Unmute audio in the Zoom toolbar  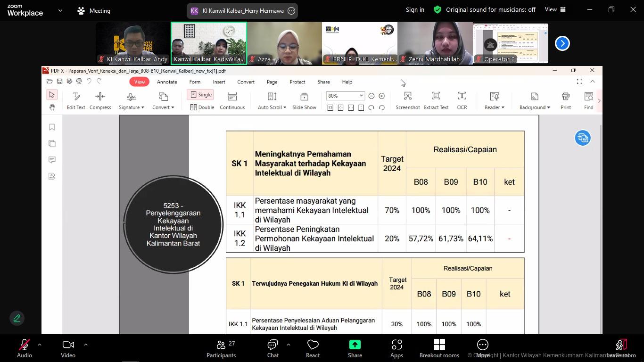pyautogui.click(x=25, y=348)
